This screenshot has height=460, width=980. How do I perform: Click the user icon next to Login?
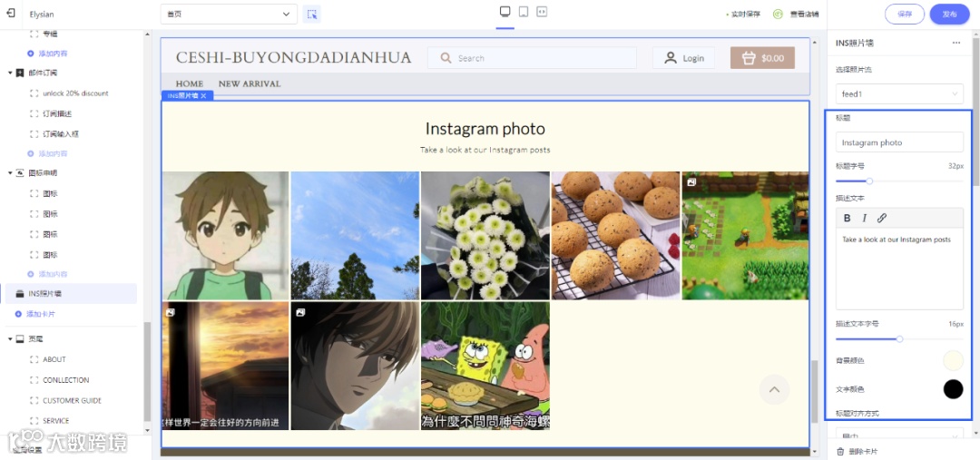point(670,58)
